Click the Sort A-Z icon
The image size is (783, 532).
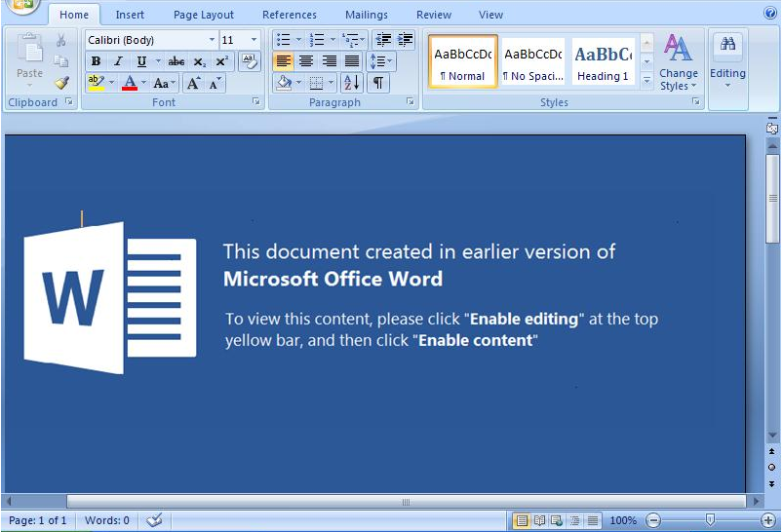point(352,83)
